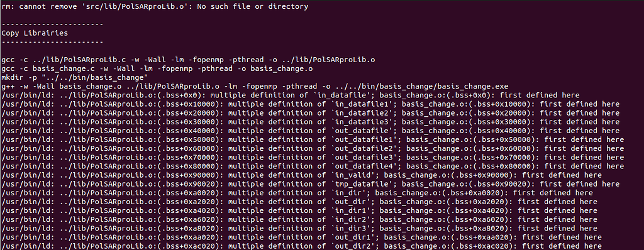
Task: Click the 'Copy Librairies' heading text
Action: click(35, 33)
